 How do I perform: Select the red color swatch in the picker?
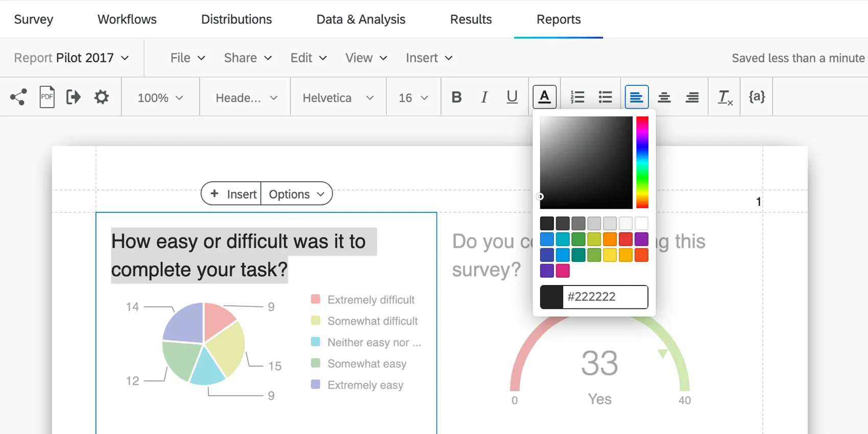click(625, 239)
